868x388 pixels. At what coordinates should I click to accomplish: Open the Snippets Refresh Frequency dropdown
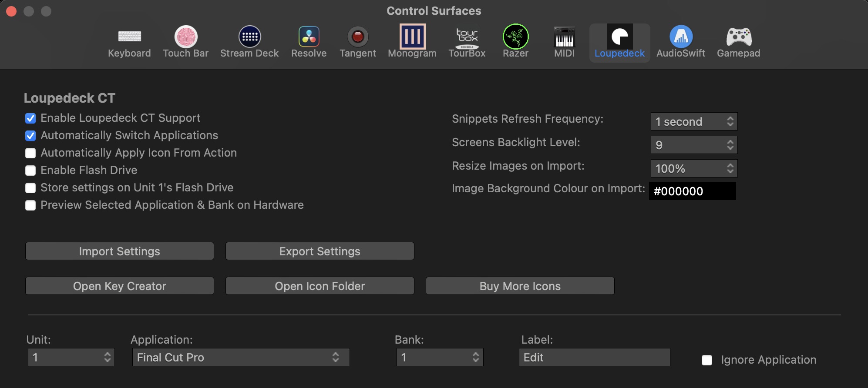[x=694, y=121]
